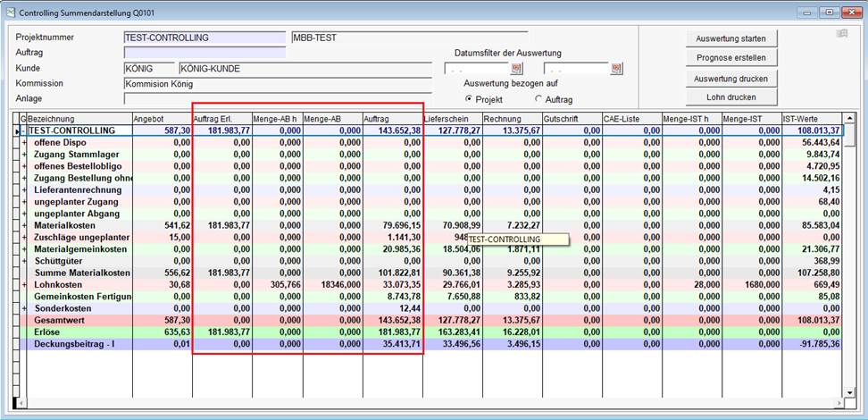The image size is (868, 420).
Task: Open calendar picker for the second date filter
Action: (615, 69)
